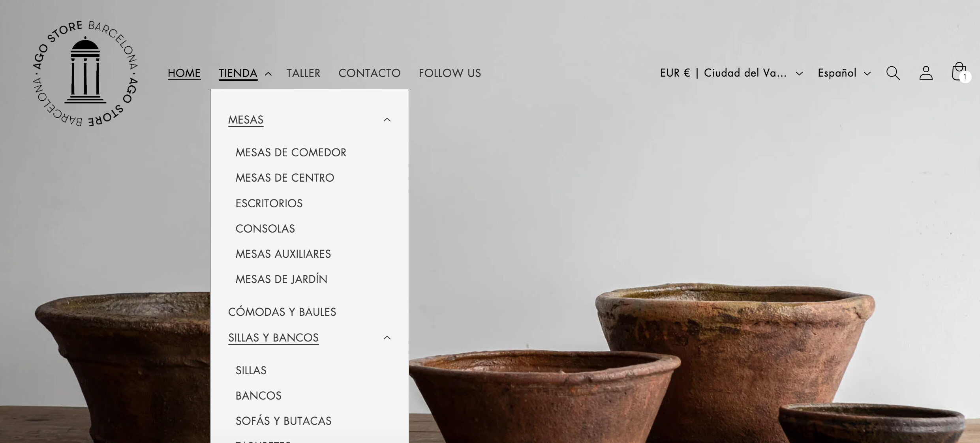Open the account login icon
980x443 pixels.
click(926, 73)
